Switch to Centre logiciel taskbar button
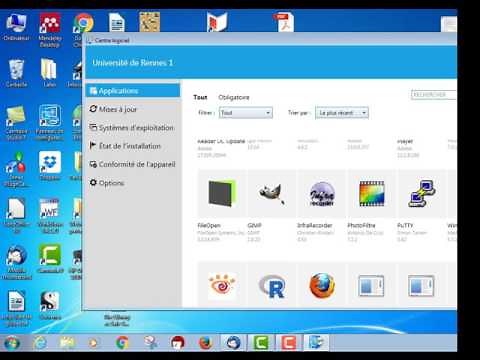Screen dimensions: 480x360 tap(316, 343)
